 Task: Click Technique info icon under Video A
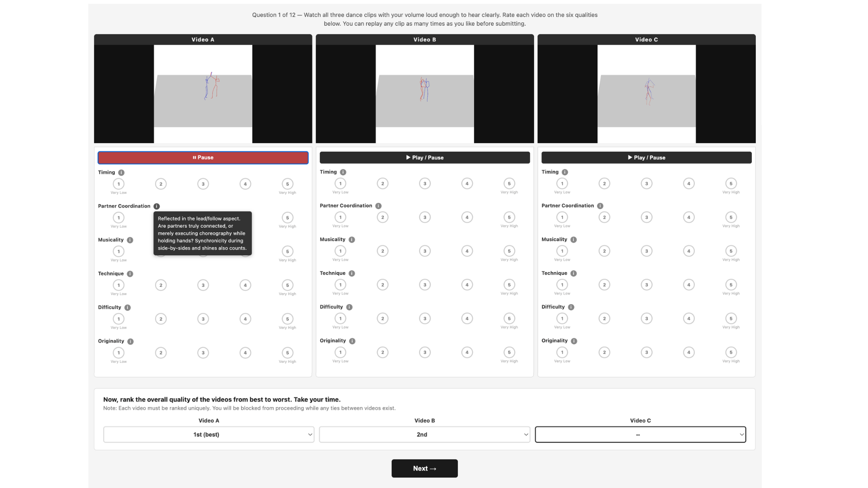[x=130, y=274]
